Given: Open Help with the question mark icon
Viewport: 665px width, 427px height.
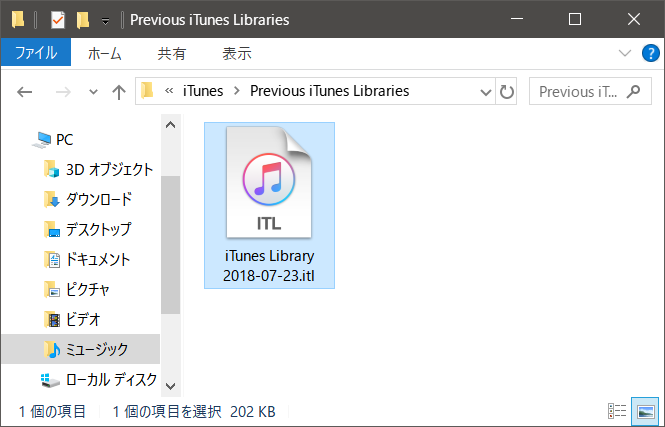Looking at the screenshot, I should 648,53.
